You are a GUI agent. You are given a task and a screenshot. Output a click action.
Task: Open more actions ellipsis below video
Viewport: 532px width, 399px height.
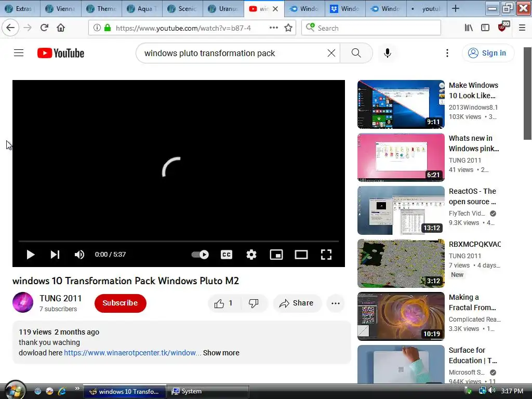336,303
